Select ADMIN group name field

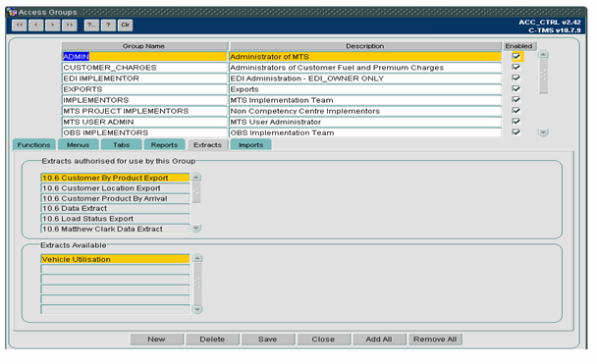[144, 57]
